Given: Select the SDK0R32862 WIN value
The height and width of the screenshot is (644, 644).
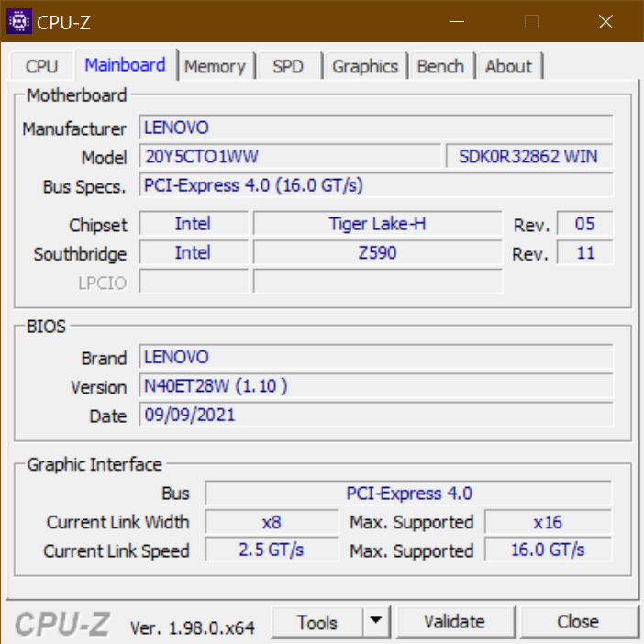Looking at the screenshot, I should pyautogui.click(x=529, y=157).
